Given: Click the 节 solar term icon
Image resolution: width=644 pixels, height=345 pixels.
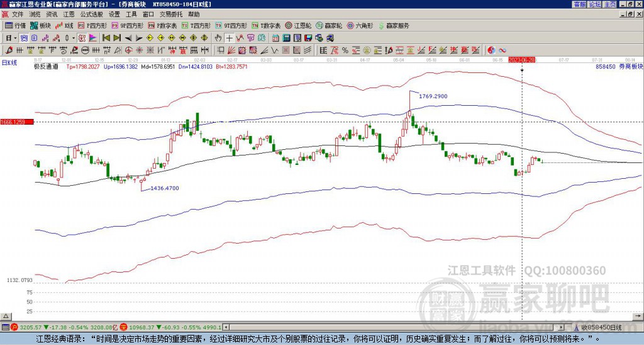Looking at the screenshot, I should pyautogui.click(x=250, y=38).
